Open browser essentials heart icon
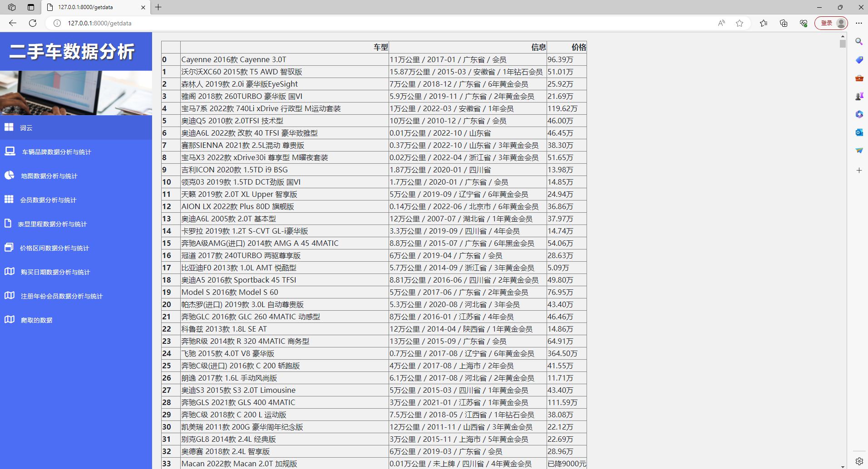 pyautogui.click(x=804, y=23)
